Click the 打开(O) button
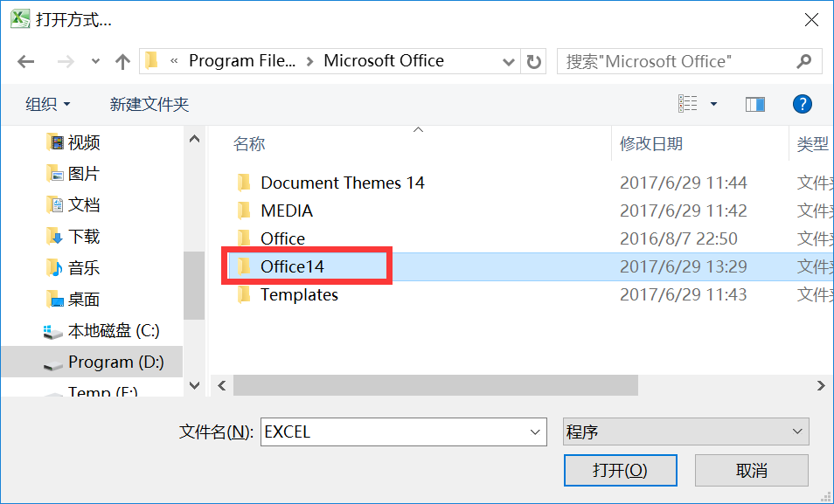The image size is (834, 504). pos(620,470)
